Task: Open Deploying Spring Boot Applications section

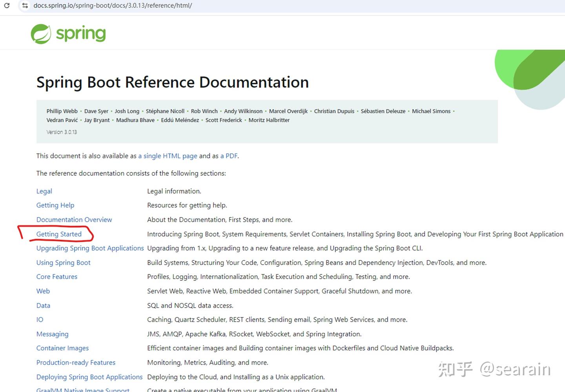Action: [89, 377]
